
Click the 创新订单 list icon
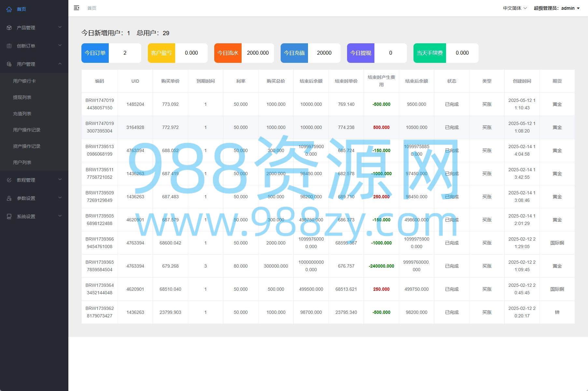click(9, 46)
